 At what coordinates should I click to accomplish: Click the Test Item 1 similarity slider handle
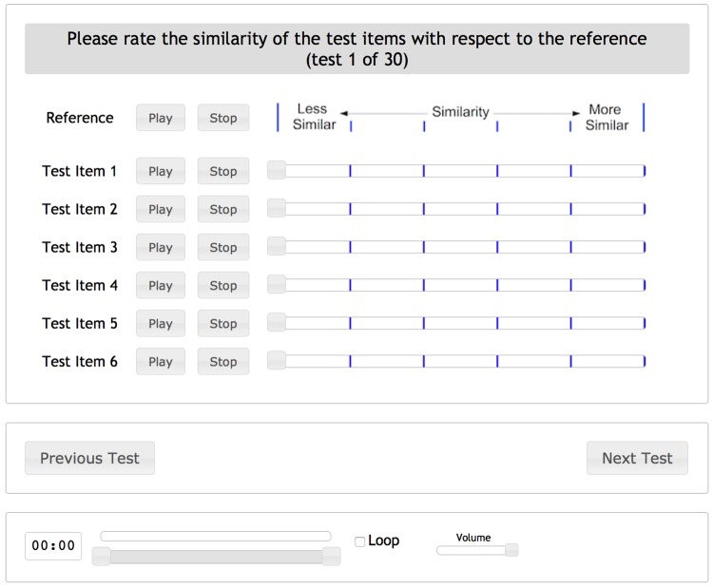coord(277,170)
